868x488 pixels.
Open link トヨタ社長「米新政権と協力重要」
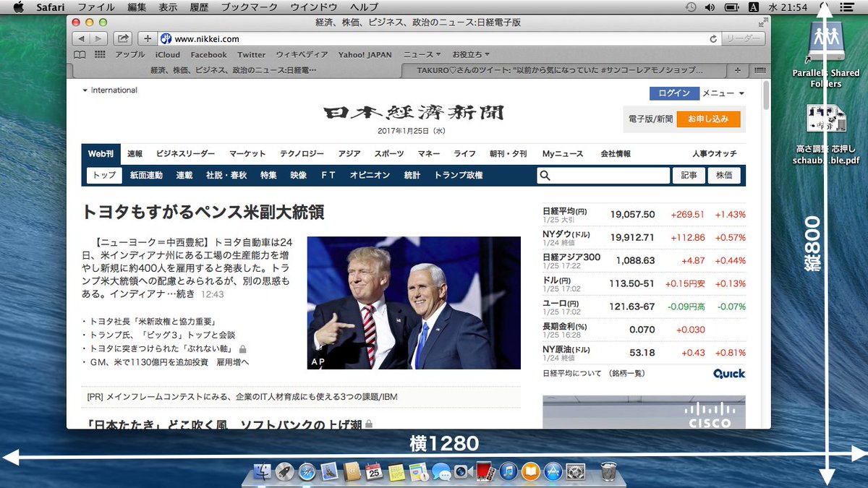[154, 321]
